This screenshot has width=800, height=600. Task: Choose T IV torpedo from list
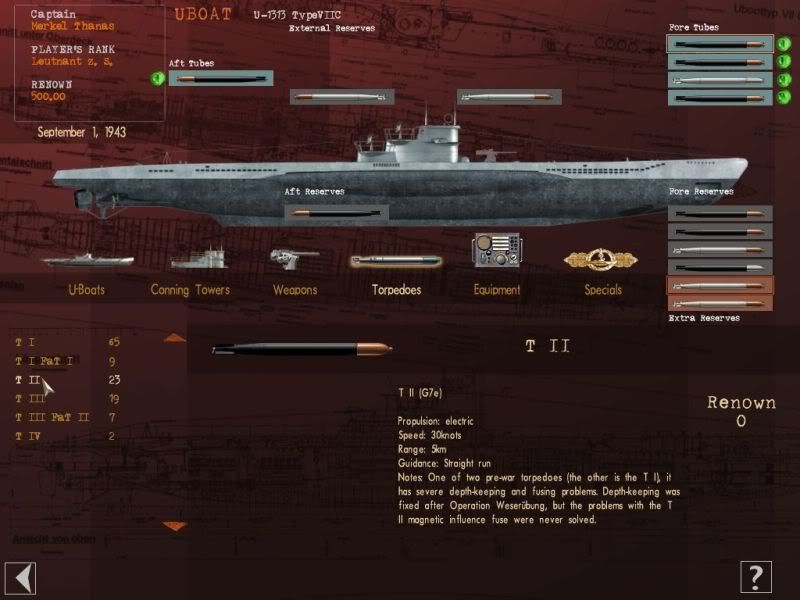click(x=28, y=436)
